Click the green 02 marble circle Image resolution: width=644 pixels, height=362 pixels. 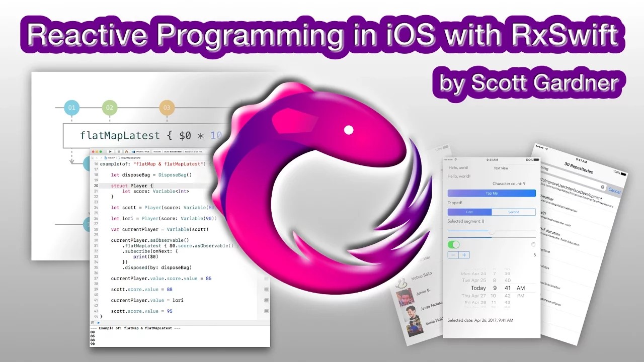110,108
